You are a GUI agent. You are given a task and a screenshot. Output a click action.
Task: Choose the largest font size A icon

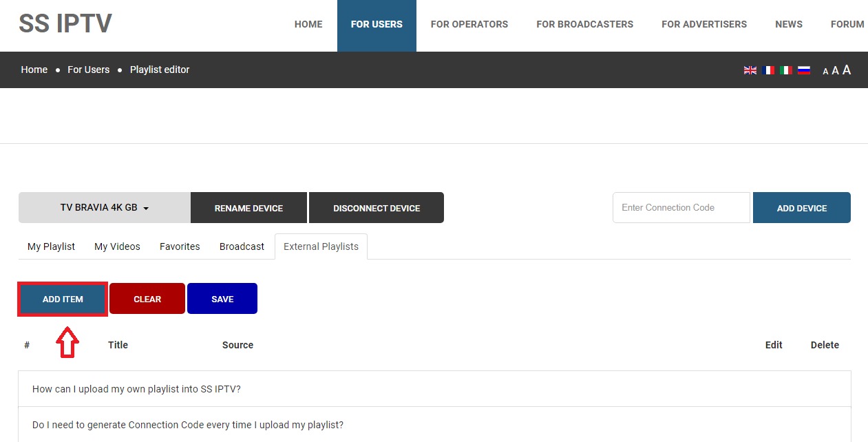(846, 69)
